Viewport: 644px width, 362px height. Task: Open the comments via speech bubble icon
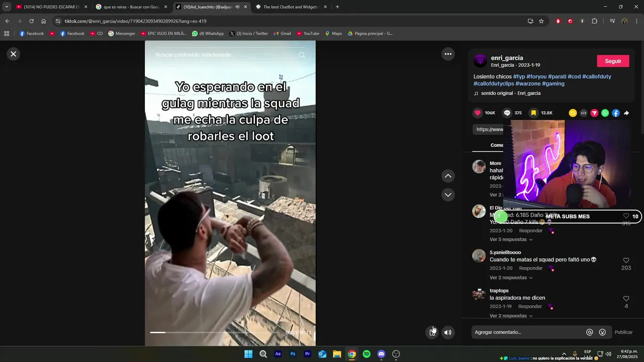pyautogui.click(x=507, y=113)
